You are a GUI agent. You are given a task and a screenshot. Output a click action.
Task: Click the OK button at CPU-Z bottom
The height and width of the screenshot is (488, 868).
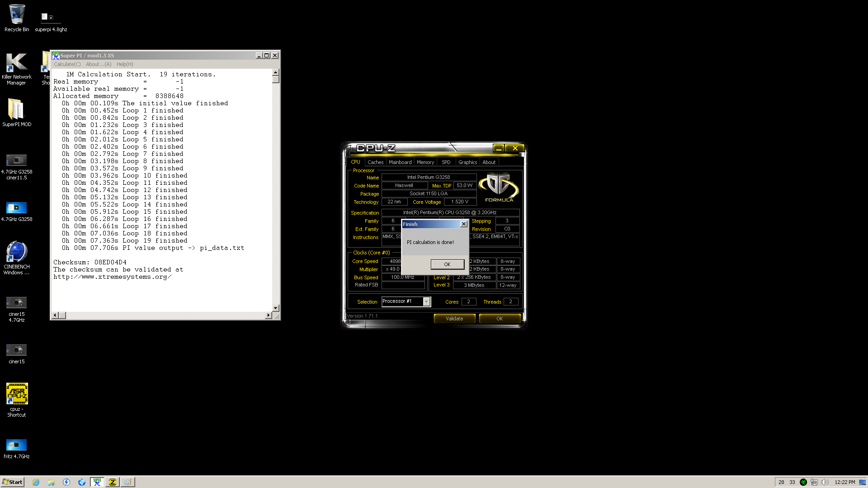(x=500, y=319)
